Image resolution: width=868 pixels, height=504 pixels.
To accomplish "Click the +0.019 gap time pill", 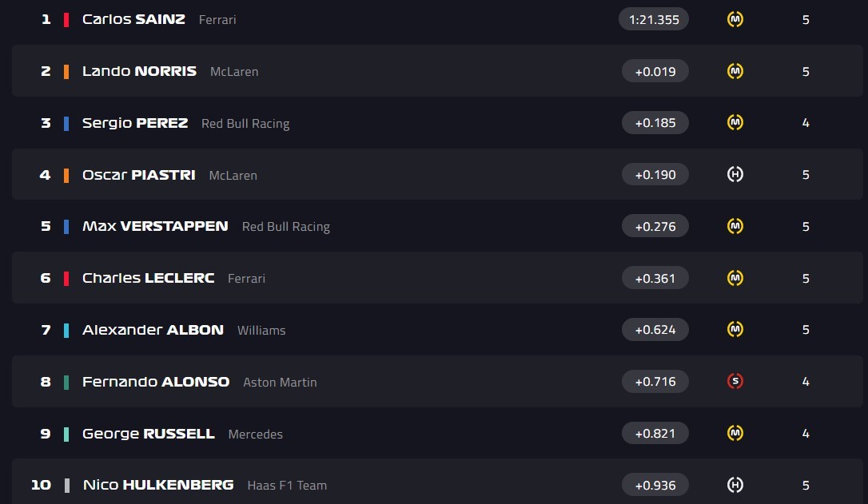I will click(655, 71).
